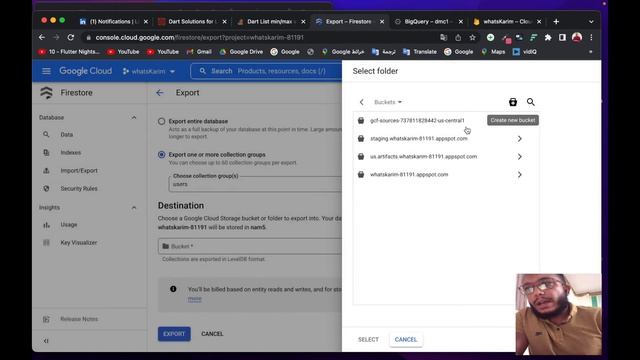
Task: Open Data in Firestore sidebar
Action: click(67, 134)
